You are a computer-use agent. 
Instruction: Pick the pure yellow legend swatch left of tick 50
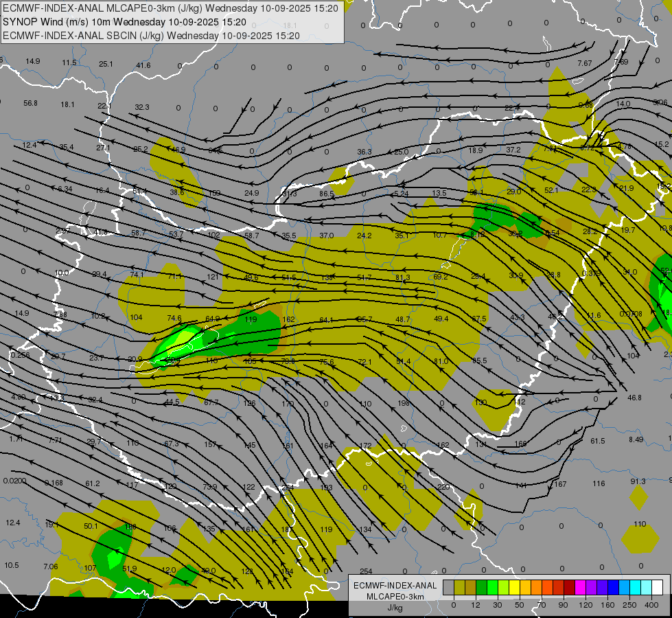(x=515, y=588)
